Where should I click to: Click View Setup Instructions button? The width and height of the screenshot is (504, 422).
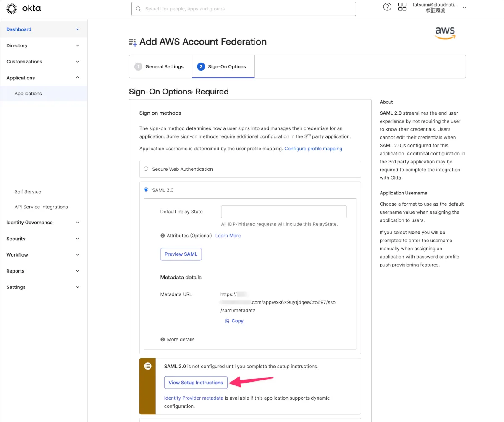click(x=196, y=383)
